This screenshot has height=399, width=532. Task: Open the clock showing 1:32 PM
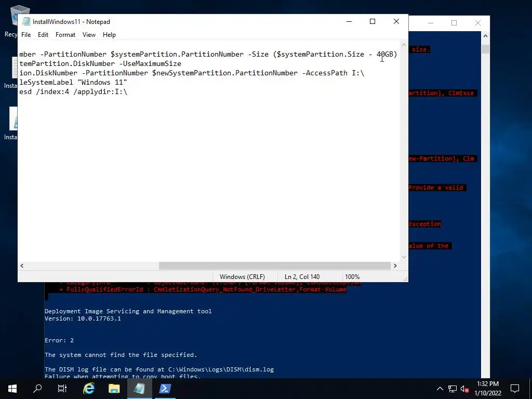point(487,389)
